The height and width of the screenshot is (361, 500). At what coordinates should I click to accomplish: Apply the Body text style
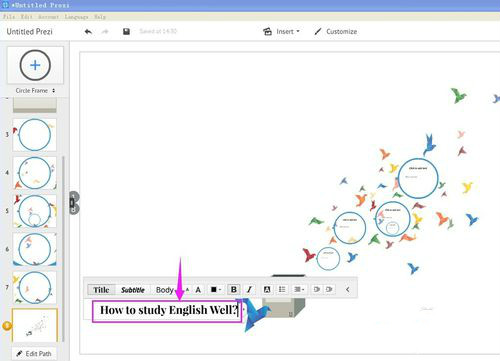tap(165, 290)
